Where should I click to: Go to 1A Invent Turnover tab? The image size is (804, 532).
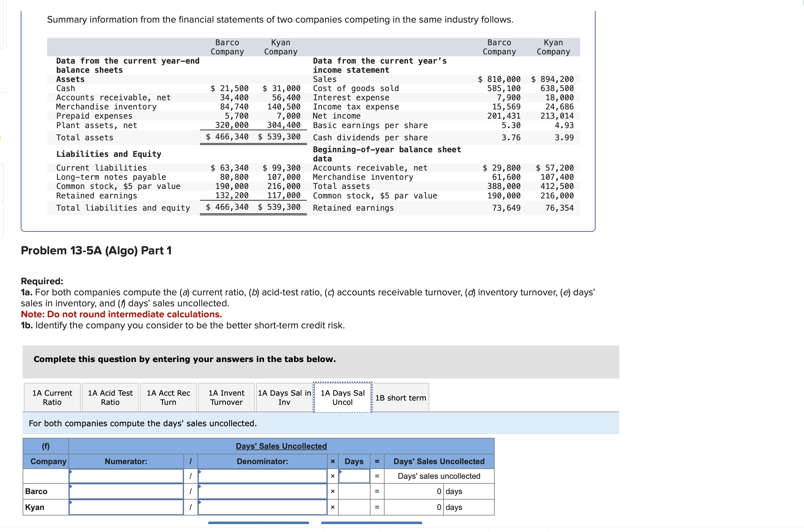(x=226, y=397)
